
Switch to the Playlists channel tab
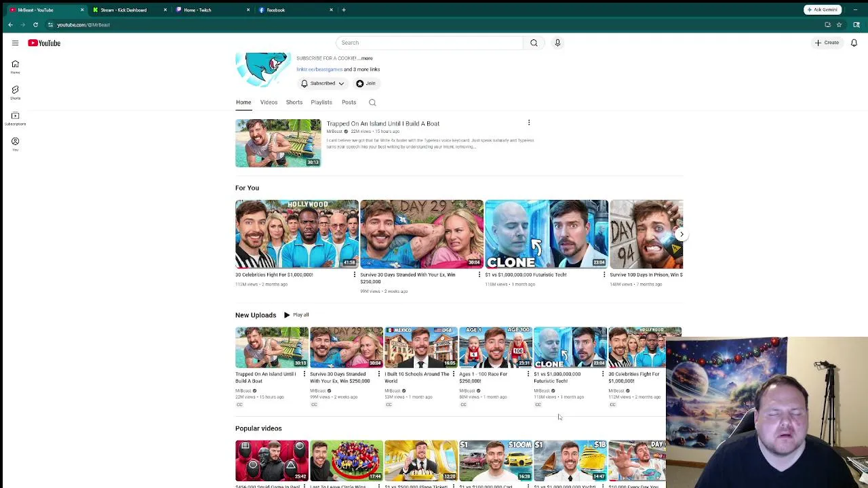321,102
